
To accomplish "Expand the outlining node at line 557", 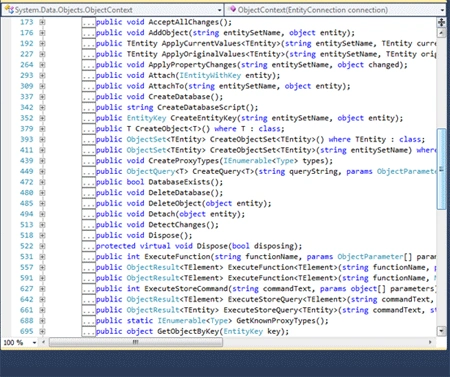I will pyautogui.click(x=42, y=268).
